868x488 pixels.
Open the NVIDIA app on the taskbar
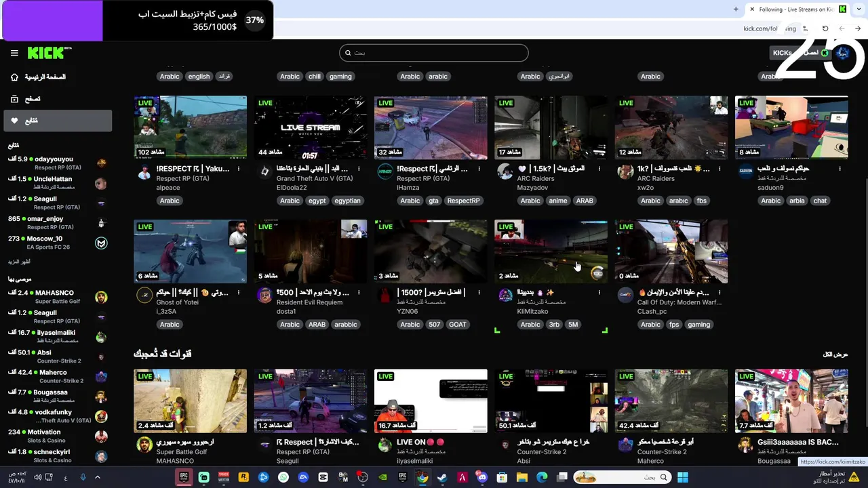click(382, 478)
